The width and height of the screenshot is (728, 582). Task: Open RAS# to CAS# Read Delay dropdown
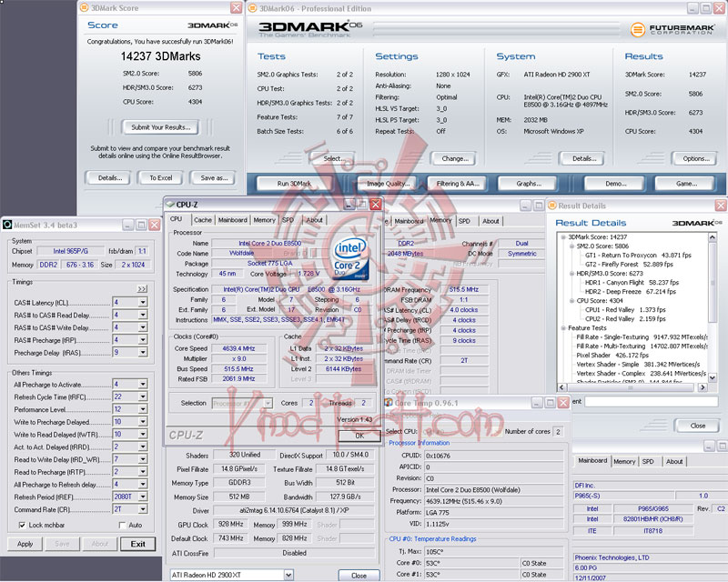[x=143, y=316]
